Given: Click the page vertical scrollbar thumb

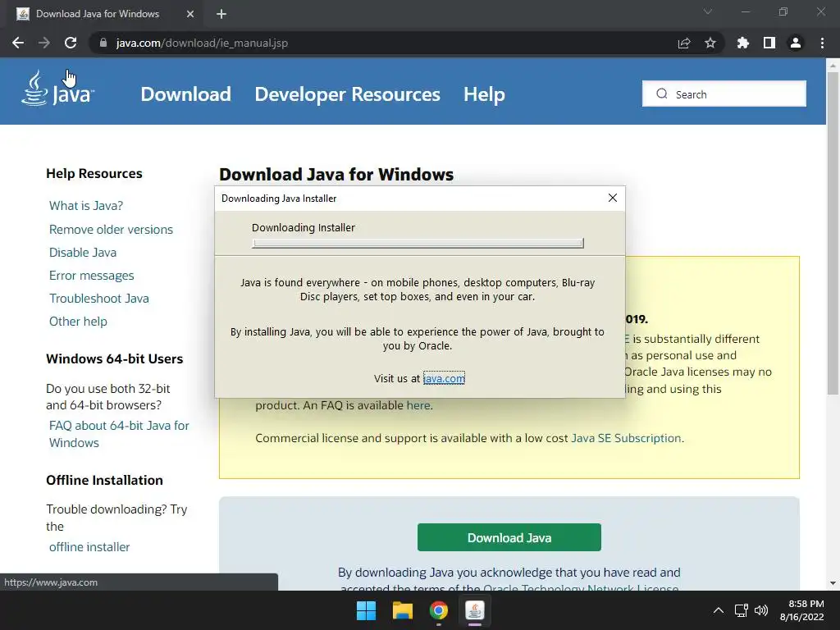Looking at the screenshot, I should click(833, 233).
